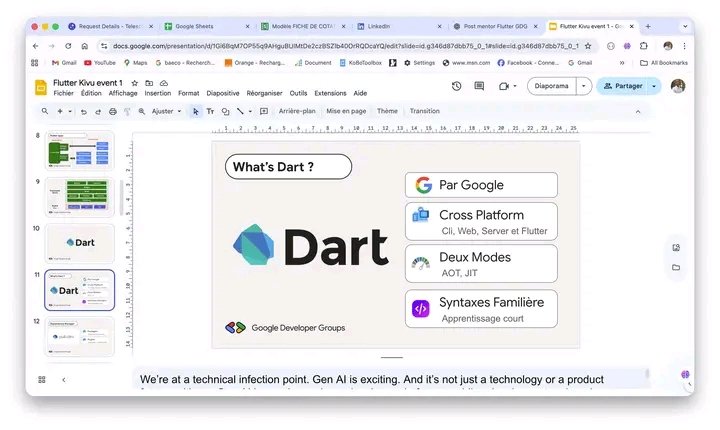Expand the new slide layout dropdown arrow
The width and height of the screenshot is (720, 430).
tap(70, 111)
